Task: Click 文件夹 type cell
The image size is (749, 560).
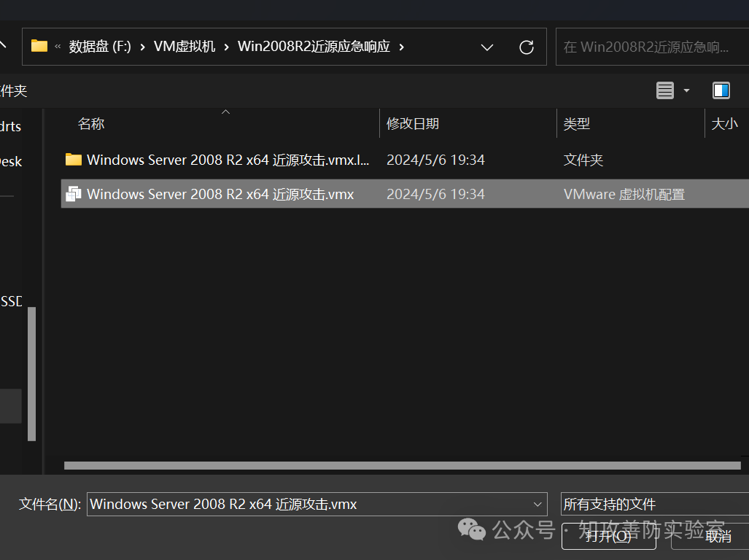Action: [x=583, y=160]
